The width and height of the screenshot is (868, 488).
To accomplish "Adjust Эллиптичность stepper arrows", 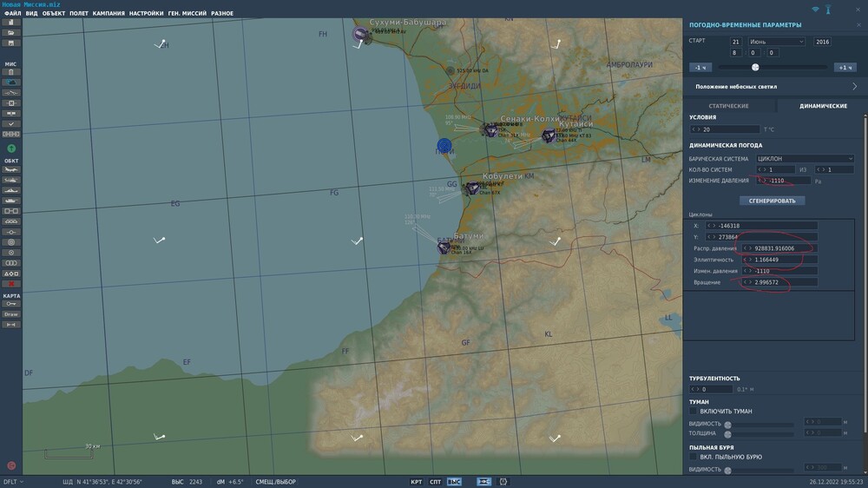I will (x=748, y=260).
